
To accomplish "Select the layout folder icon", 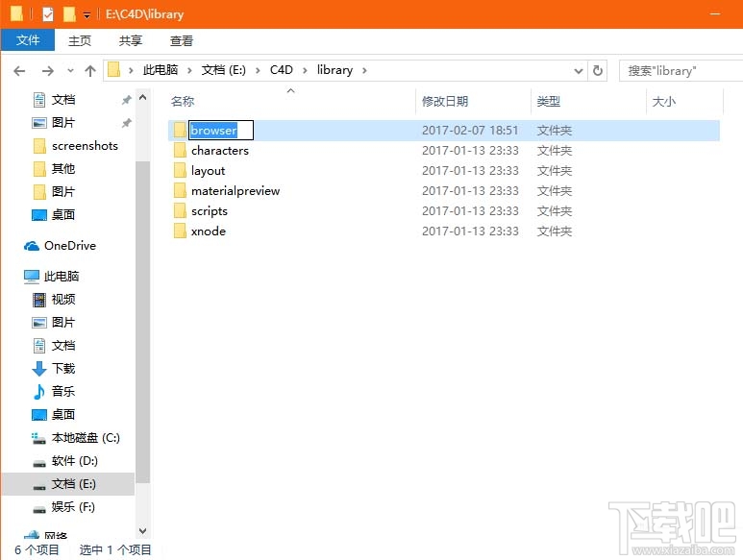I will 180,170.
